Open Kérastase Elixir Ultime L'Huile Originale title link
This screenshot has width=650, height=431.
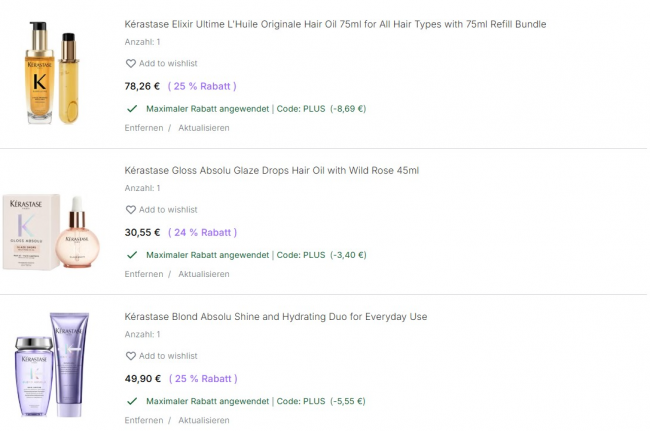(335, 24)
